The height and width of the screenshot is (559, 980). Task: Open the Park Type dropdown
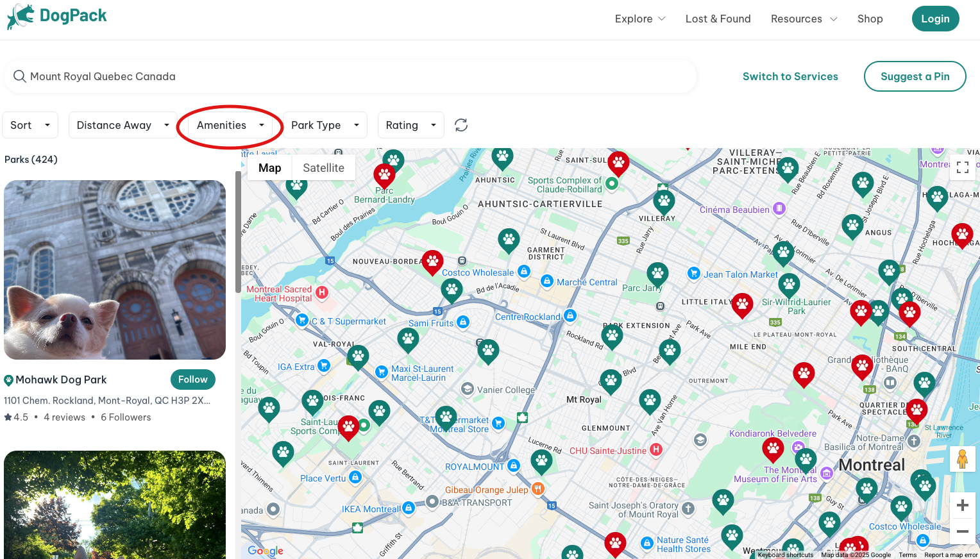[x=325, y=125]
